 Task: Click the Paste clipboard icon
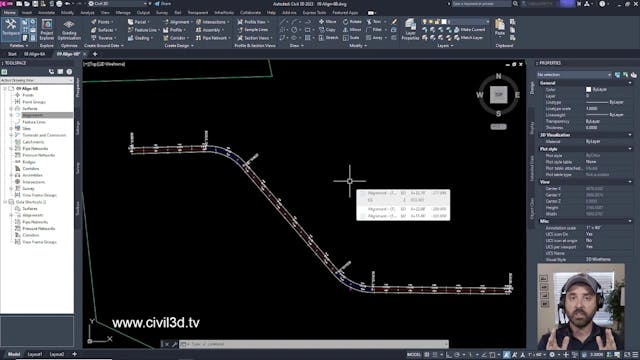tap(500, 27)
